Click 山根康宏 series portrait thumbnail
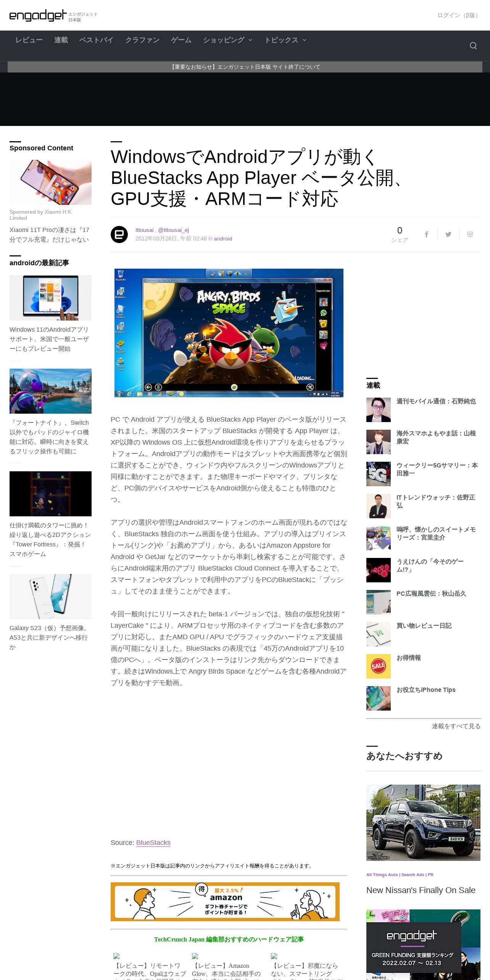 point(379,442)
